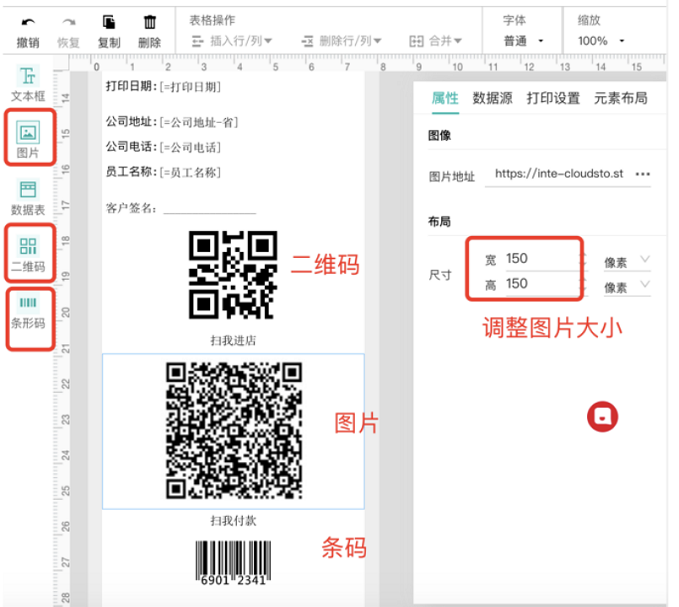The height and width of the screenshot is (607, 679).
Task: Click the 撤销 undo icon
Action: [x=27, y=22]
